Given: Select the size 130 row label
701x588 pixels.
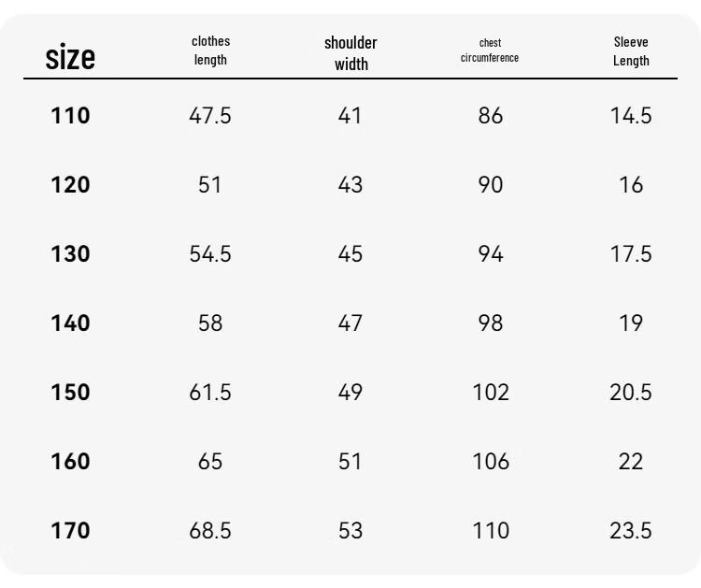Looking at the screenshot, I should [x=70, y=253].
